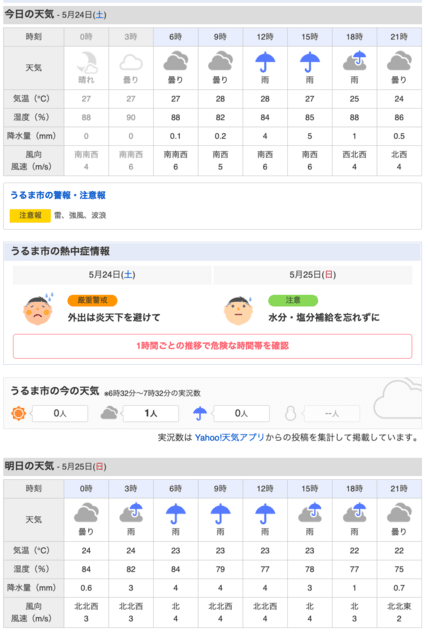Click the green 注意 label
The width and height of the screenshot is (428, 640).
point(293,300)
